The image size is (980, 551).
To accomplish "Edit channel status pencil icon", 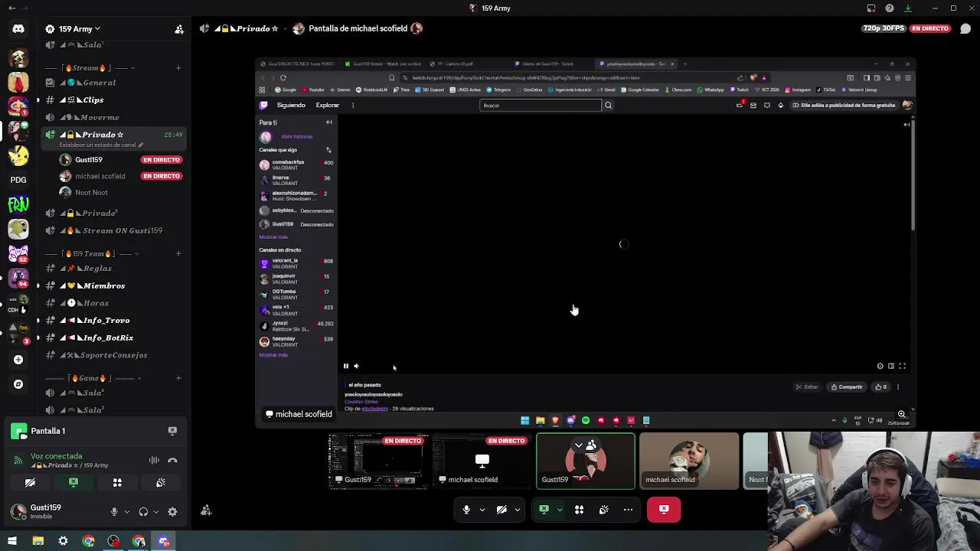I will click(140, 145).
